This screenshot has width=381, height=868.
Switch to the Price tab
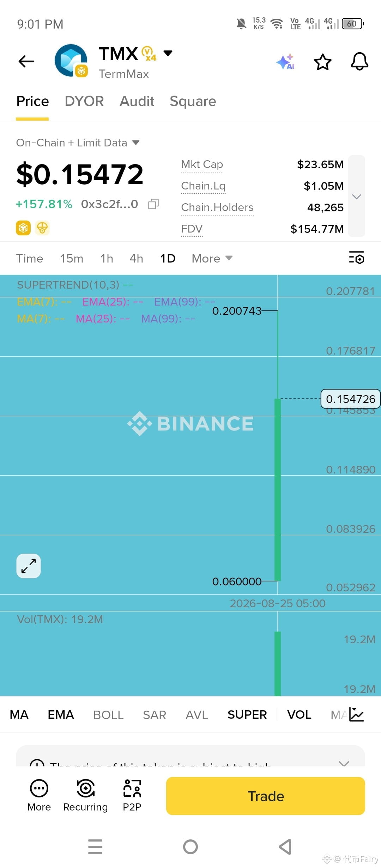point(32,101)
